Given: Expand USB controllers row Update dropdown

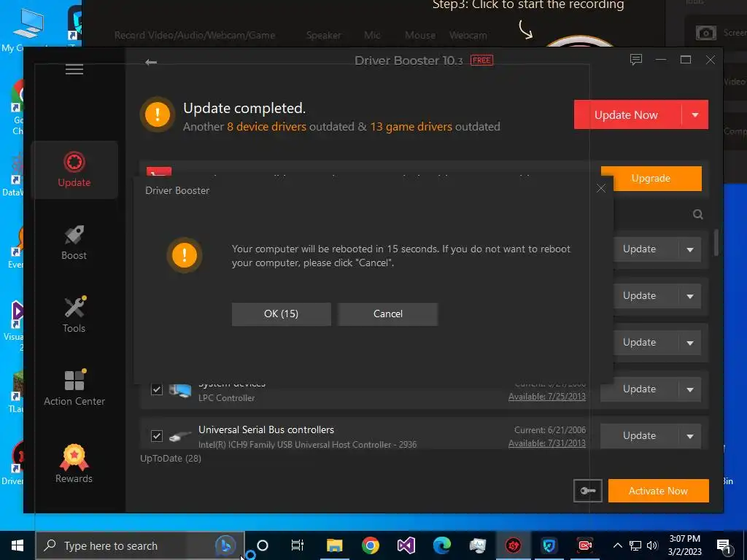Looking at the screenshot, I should coord(690,436).
